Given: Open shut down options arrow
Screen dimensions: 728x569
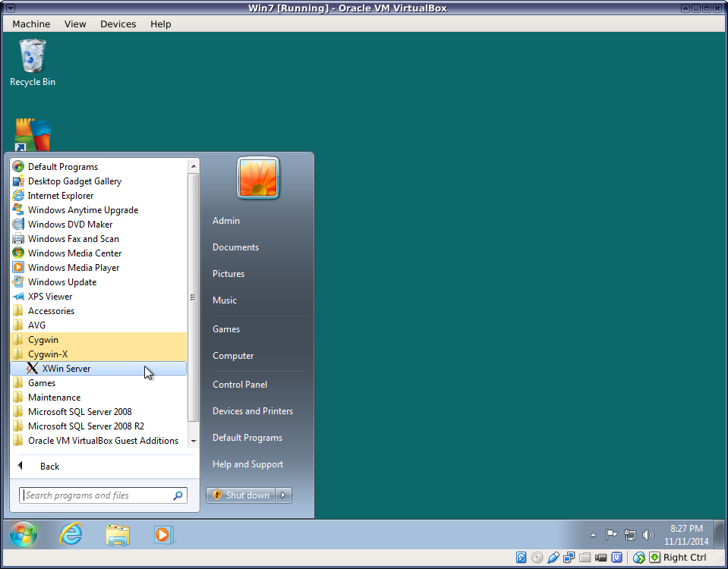Looking at the screenshot, I should click(283, 495).
